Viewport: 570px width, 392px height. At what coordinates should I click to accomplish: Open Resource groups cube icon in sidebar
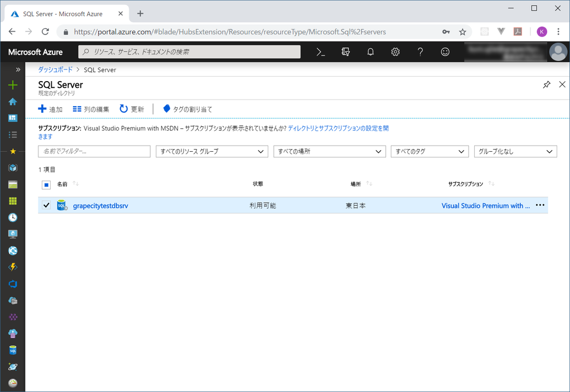pos(13,168)
